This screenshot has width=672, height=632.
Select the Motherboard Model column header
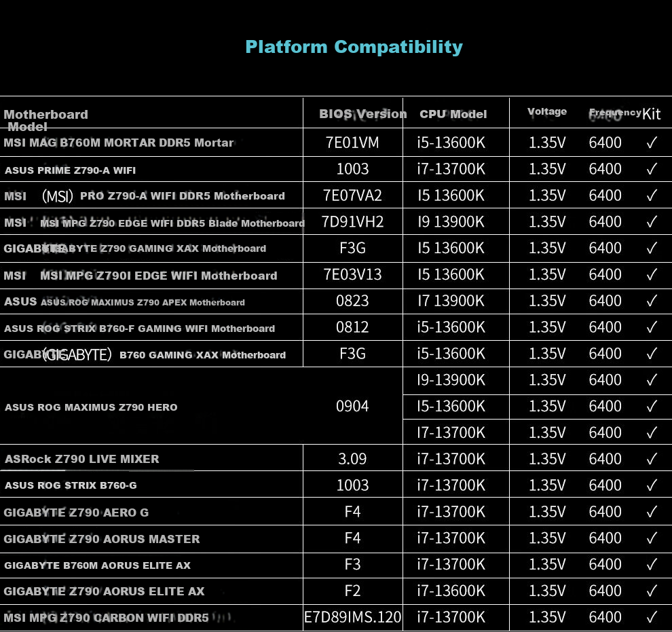click(46, 120)
